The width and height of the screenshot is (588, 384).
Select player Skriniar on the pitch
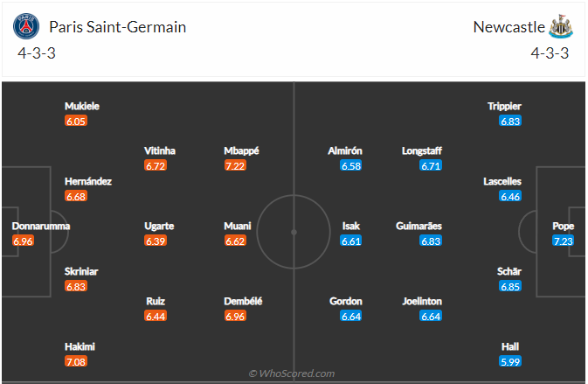[81, 271]
